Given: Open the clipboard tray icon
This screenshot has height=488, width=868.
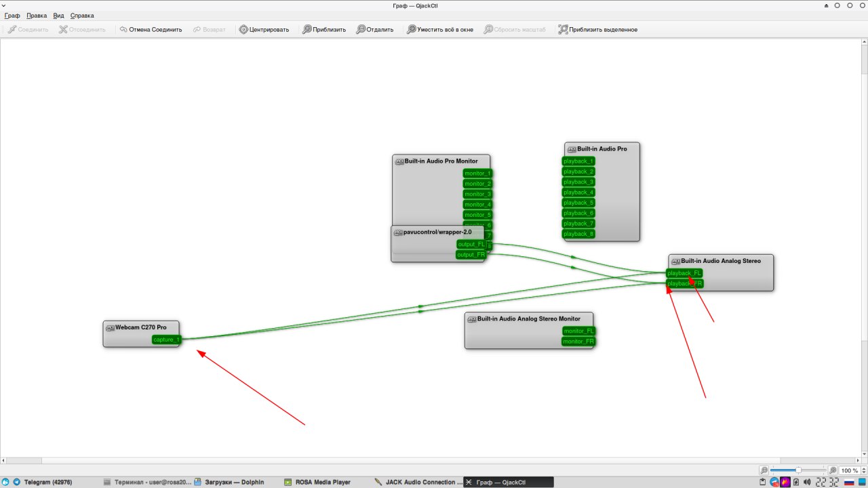Looking at the screenshot, I should point(763,483).
